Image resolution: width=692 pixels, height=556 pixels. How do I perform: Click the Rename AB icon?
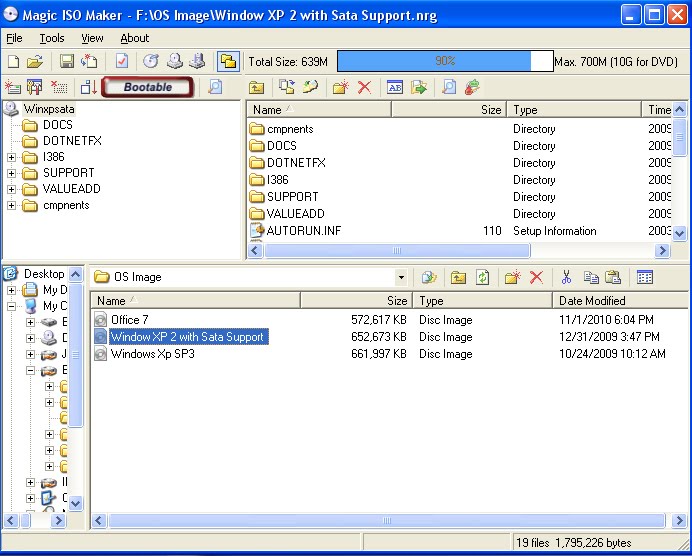pyautogui.click(x=395, y=87)
